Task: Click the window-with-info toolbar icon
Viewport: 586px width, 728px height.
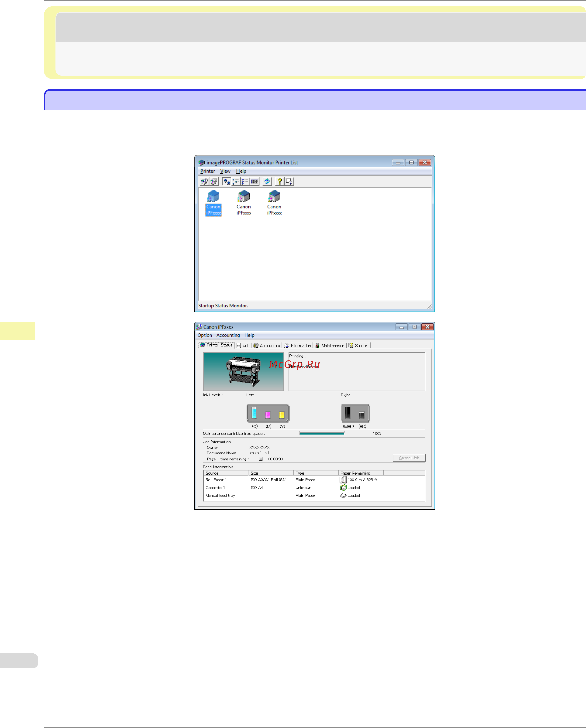Action: (x=289, y=182)
